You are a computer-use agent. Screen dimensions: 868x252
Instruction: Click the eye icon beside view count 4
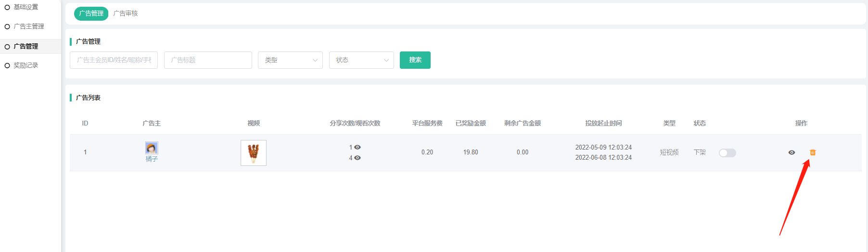pyautogui.click(x=357, y=158)
